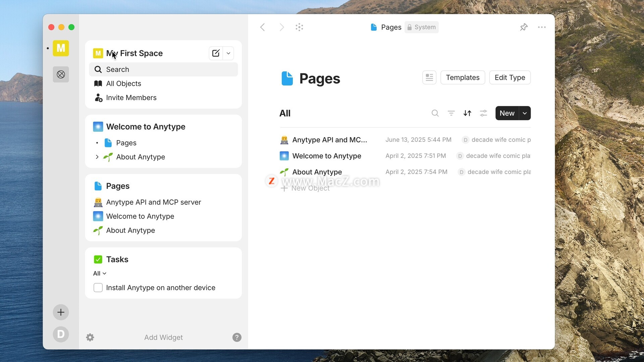Image resolution: width=644 pixels, height=362 pixels.
Task: Open Templates button
Action: [463, 77]
